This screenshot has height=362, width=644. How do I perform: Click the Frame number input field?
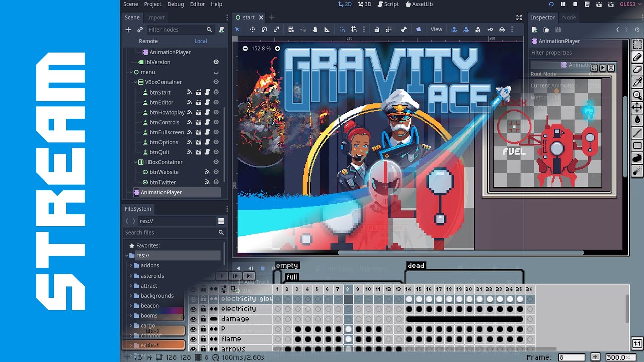point(572,357)
